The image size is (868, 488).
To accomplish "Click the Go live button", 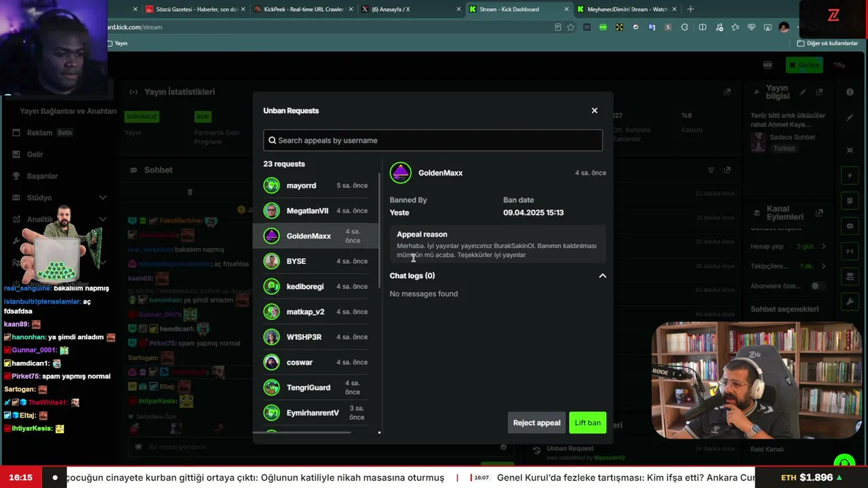I will pyautogui.click(x=804, y=65).
